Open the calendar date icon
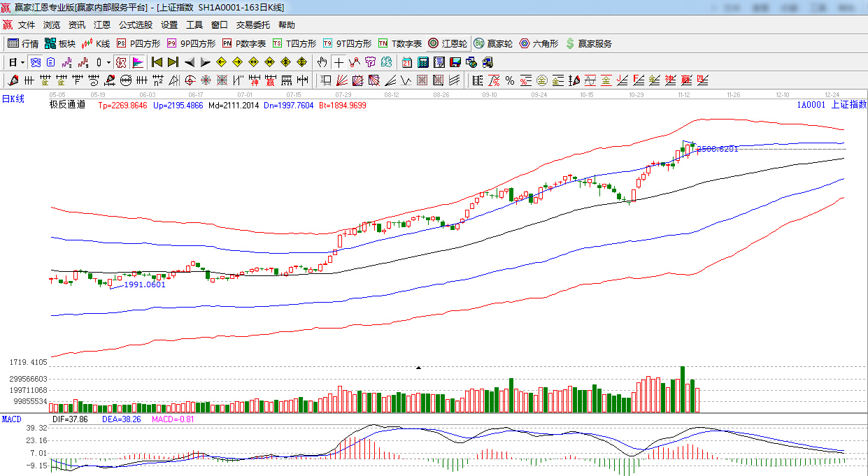This screenshot has width=868, height=476. (406, 62)
